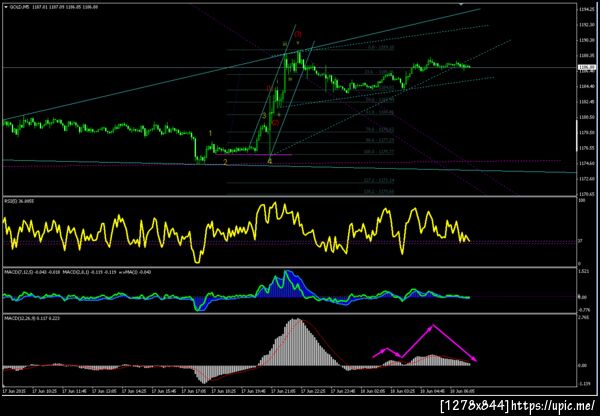Select the orange wave label 2
The width and height of the screenshot is (600, 416).
225,162
